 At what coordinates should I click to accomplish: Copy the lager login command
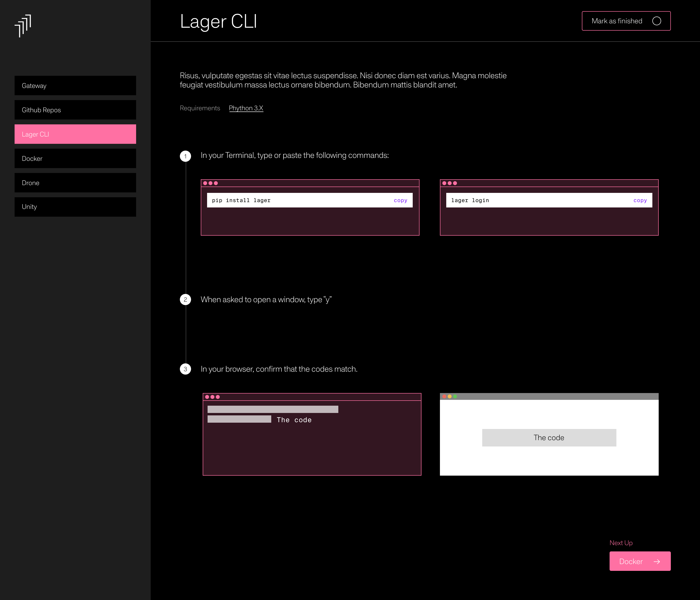(x=640, y=201)
